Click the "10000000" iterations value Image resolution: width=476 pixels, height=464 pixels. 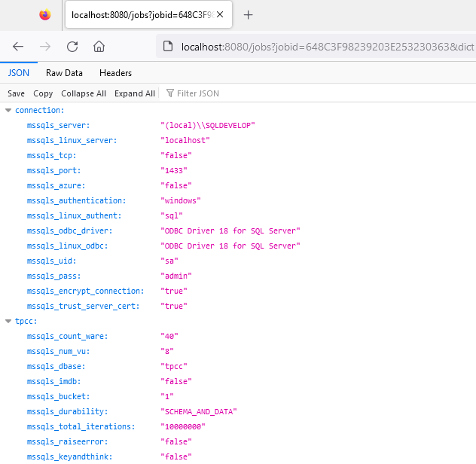[x=183, y=426]
